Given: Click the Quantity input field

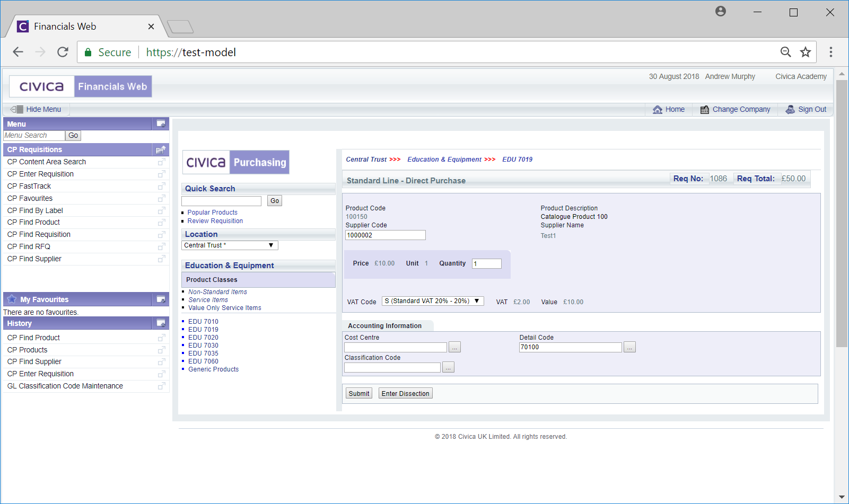Looking at the screenshot, I should tap(487, 263).
